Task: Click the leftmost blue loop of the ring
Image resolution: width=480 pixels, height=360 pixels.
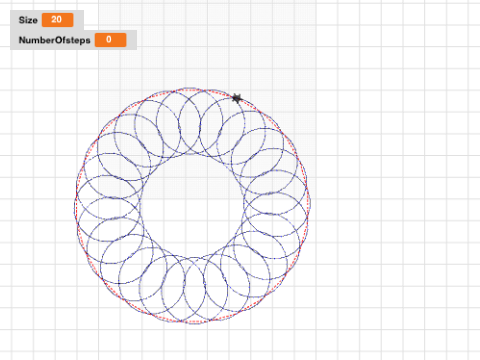Action: (107, 208)
